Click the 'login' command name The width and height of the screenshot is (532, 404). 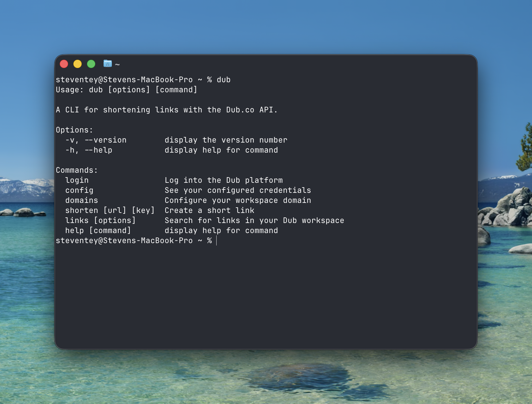coord(77,180)
